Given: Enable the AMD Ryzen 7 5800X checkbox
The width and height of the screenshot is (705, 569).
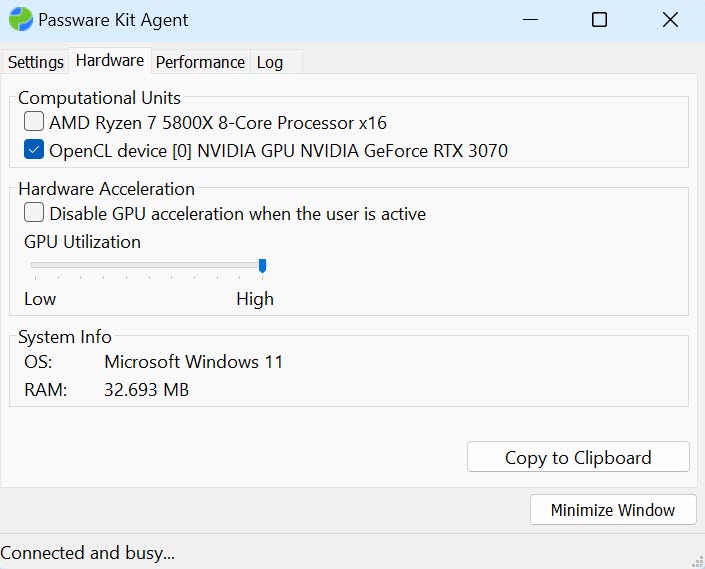Looking at the screenshot, I should [34, 121].
